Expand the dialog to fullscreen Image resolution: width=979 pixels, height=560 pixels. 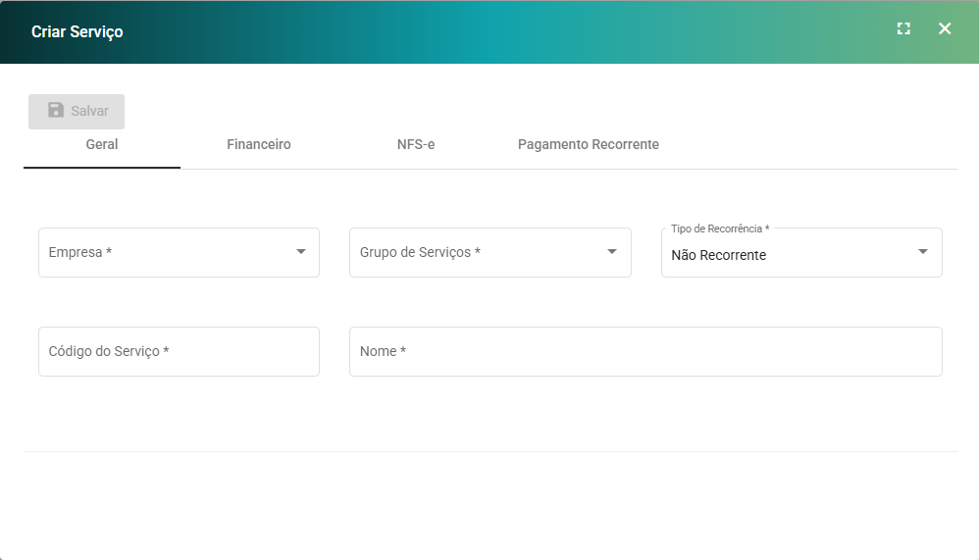pyautogui.click(x=903, y=29)
